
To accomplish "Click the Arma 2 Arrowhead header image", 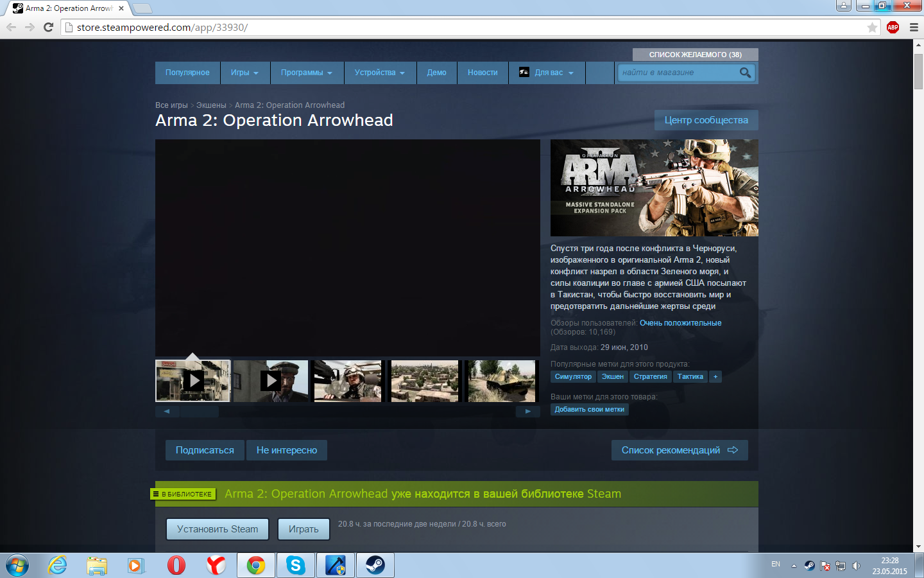I will click(654, 188).
